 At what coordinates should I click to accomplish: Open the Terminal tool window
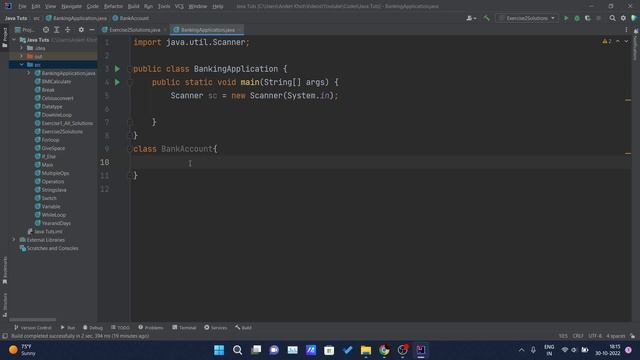pos(184,327)
